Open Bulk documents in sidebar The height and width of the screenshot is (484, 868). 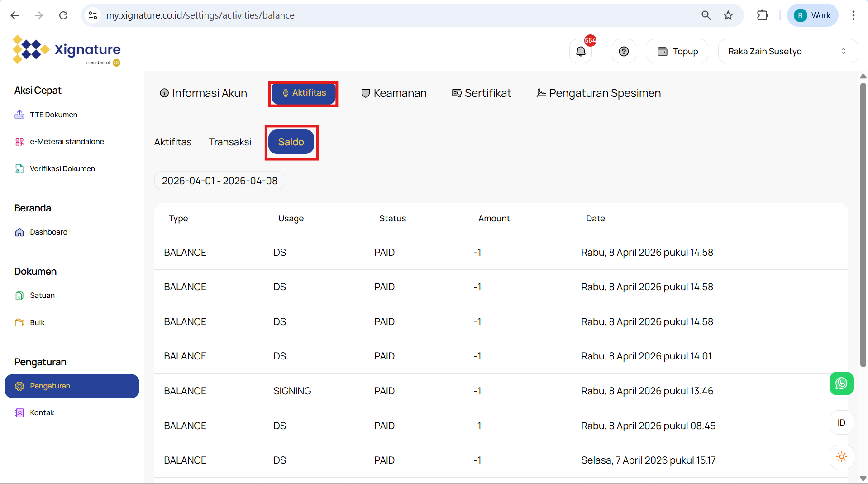coord(37,322)
